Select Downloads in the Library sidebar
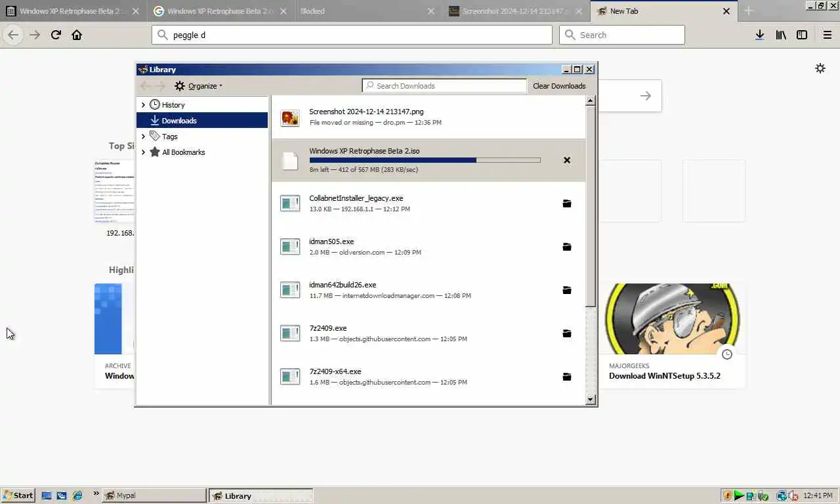This screenshot has width=840, height=504. (202, 120)
